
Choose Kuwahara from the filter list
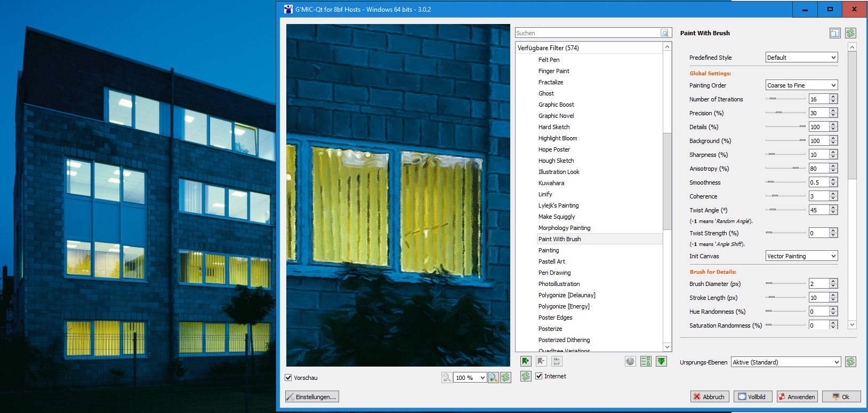click(x=551, y=183)
